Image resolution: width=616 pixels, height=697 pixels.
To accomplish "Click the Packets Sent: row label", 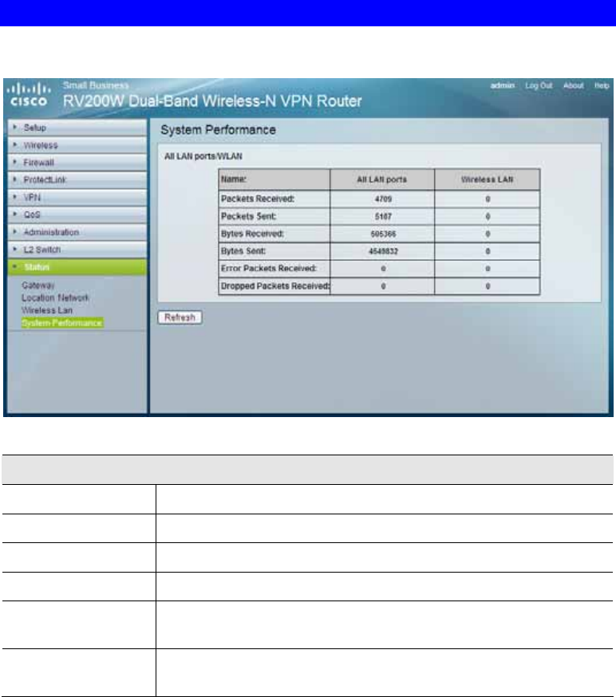I will click(249, 216).
